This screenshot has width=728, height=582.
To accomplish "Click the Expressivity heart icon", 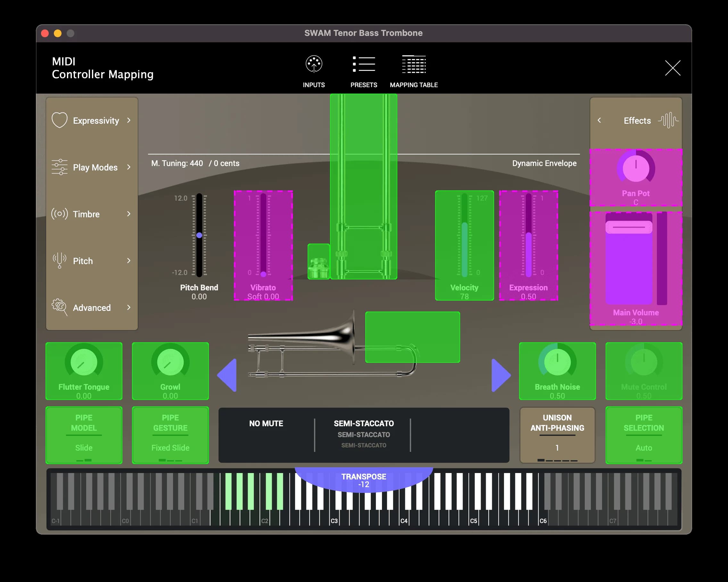I will click(x=59, y=120).
